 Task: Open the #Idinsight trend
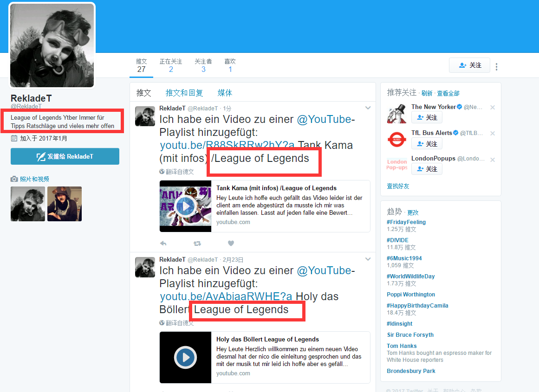pyautogui.click(x=399, y=324)
